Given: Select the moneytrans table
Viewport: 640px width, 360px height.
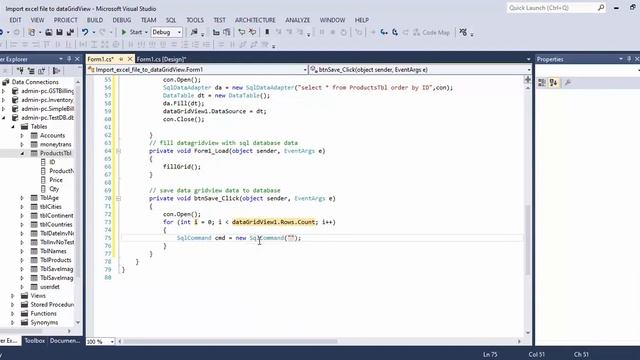Looking at the screenshot, I should [56, 144].
